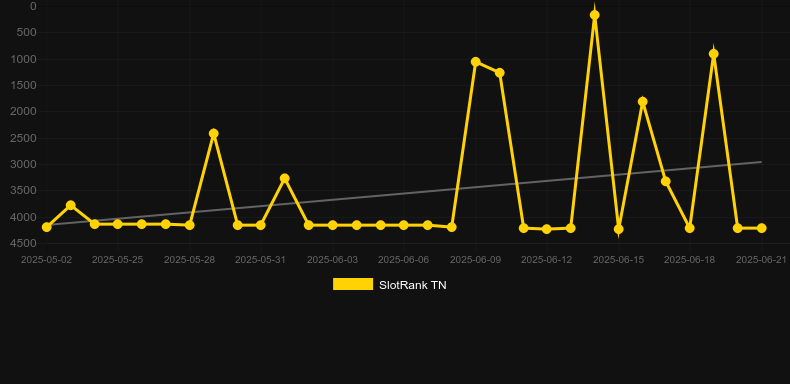Viewport: 790px width, 384px height.
Task: Click the 2500 y-axis label
Action: click(24, 138)
